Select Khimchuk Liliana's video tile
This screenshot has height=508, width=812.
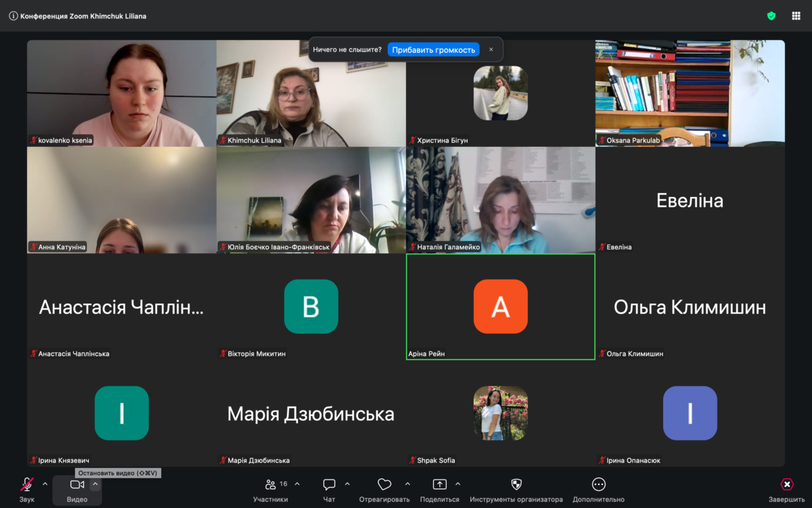(311, 93)
